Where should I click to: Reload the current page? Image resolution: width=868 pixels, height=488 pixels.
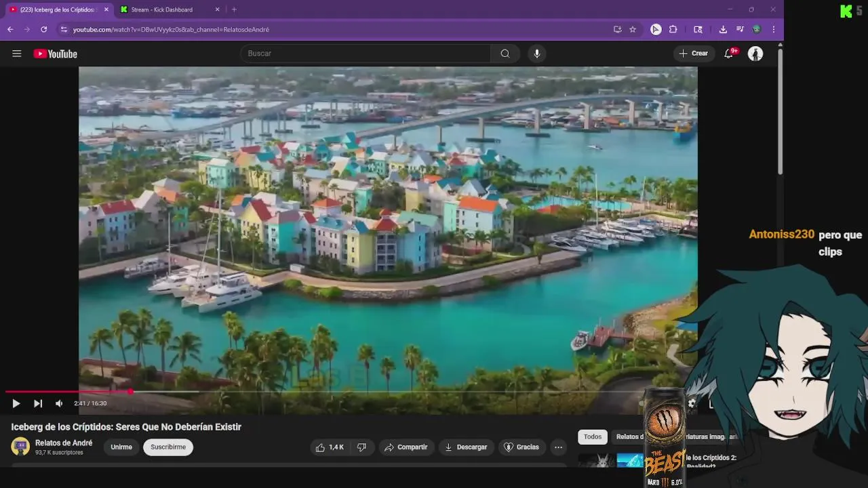coord(44,30)
